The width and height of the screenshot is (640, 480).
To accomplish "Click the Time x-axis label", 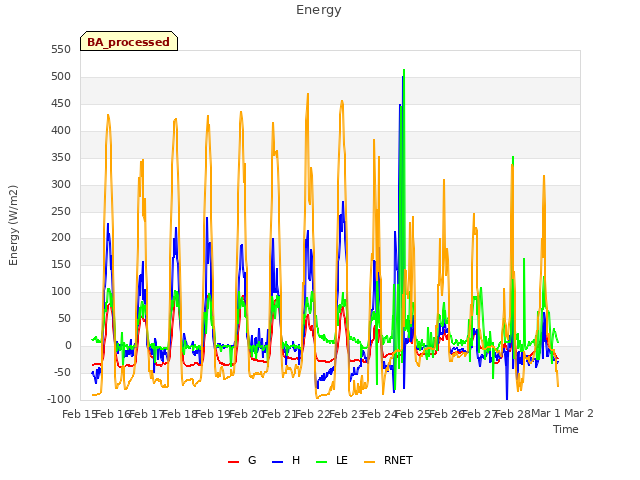I will 566,429.
